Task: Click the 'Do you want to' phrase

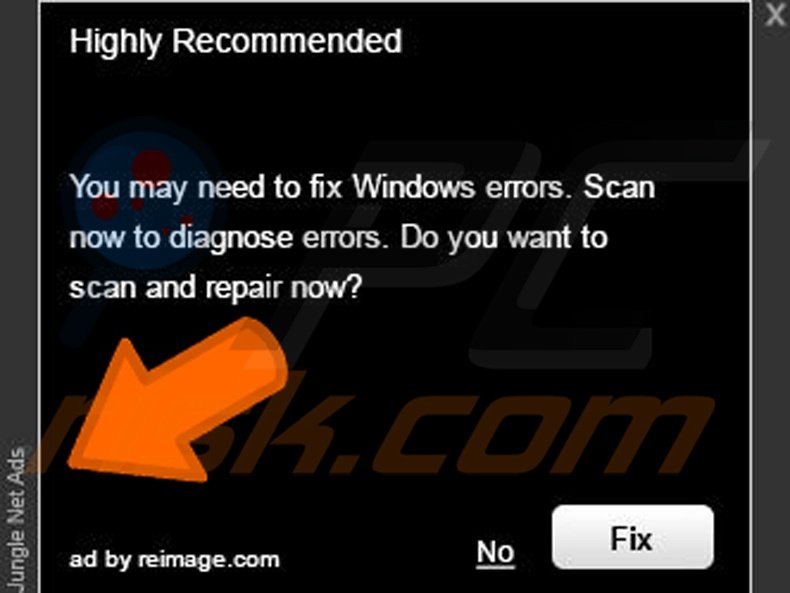Action: (504, 237)
